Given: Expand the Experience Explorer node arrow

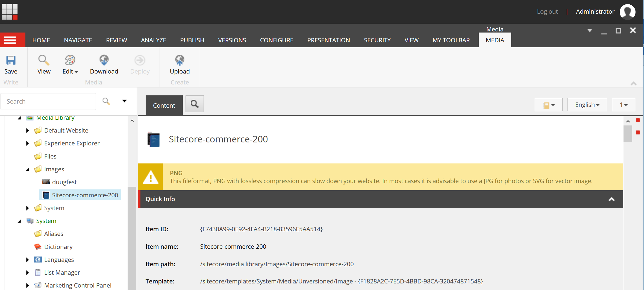Looking at the screenshot, I should [27, 143].
